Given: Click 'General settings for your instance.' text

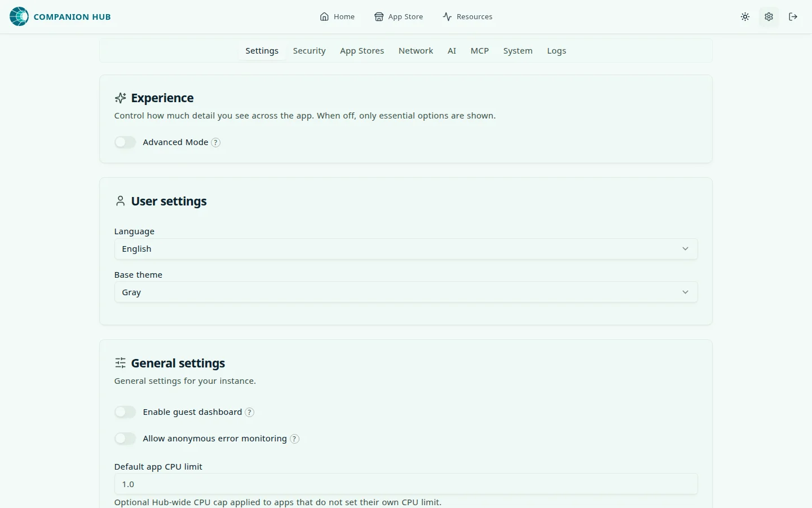Looking at the screenshot, I should 185,381.
